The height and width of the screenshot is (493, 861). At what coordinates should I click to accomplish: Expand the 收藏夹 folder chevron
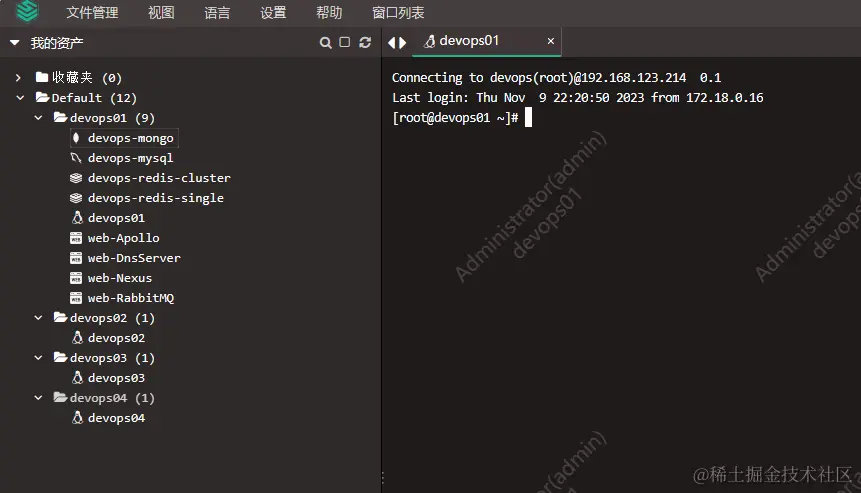point(18,78)
